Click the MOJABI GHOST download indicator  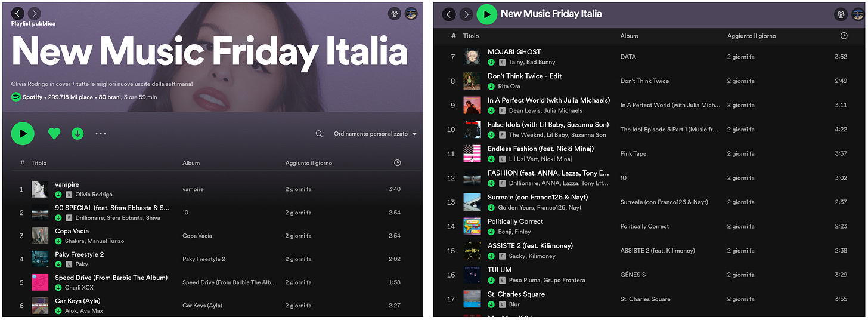[x=491, y=62]
